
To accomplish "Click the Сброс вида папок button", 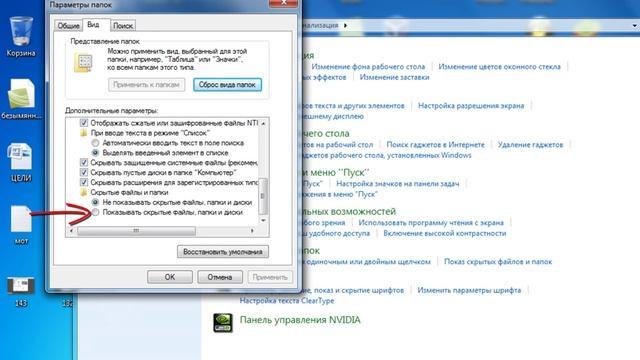I will [x=227, y=85].
